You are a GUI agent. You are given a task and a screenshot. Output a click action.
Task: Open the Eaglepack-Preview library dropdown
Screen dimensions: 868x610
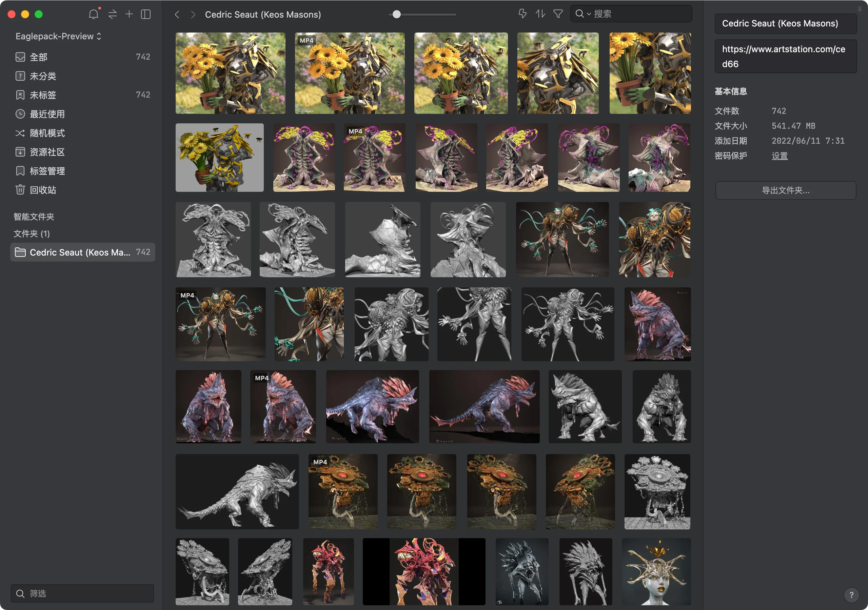tap(58, 36)
